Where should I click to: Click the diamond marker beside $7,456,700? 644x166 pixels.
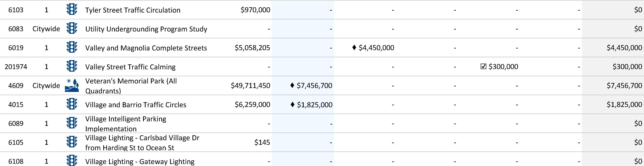[292, 86]
